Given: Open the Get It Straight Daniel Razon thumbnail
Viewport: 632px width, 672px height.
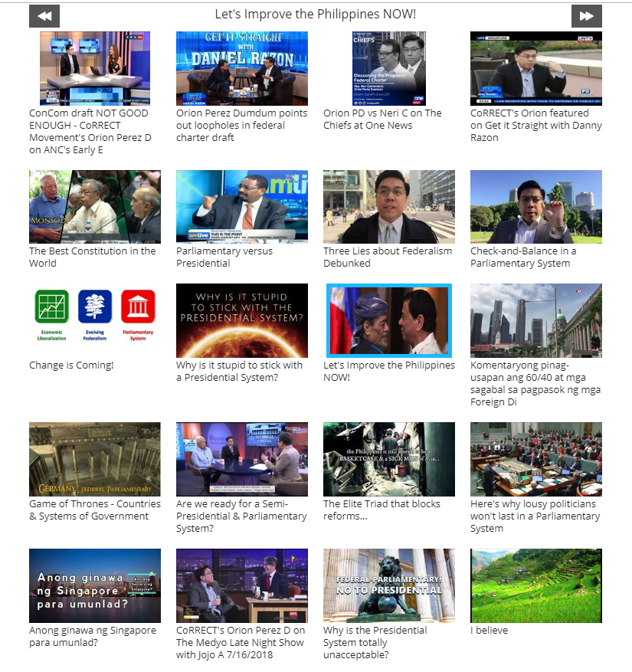Looking at the screenshot, I should coord(241,68).
